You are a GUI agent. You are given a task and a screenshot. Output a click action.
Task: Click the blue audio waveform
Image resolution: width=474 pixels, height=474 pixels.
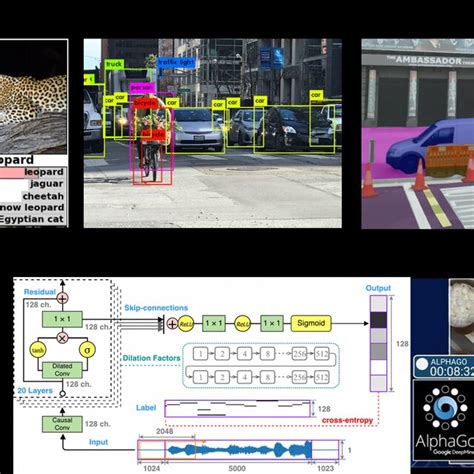[x=239, y=449]
